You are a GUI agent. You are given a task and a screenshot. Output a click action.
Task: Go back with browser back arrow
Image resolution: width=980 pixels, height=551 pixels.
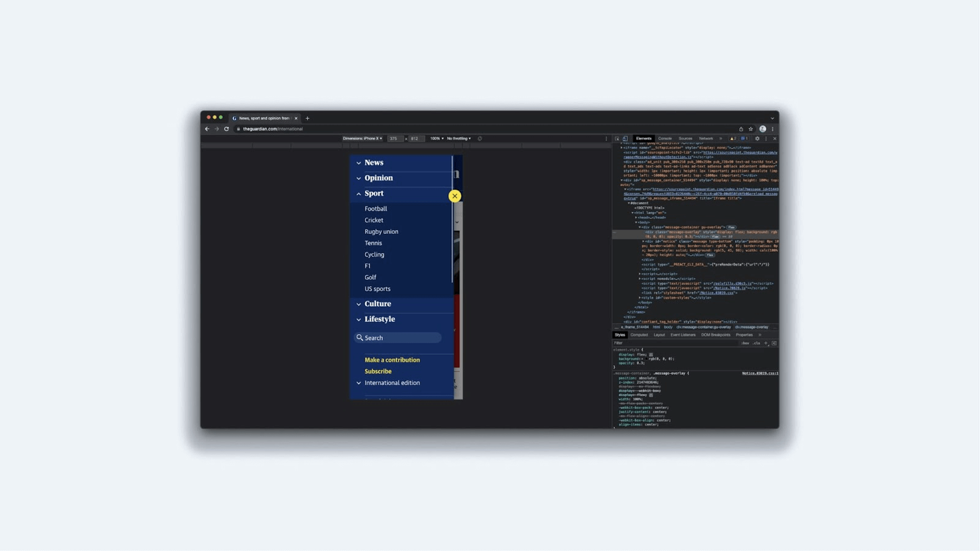click(x=207, y=129)
